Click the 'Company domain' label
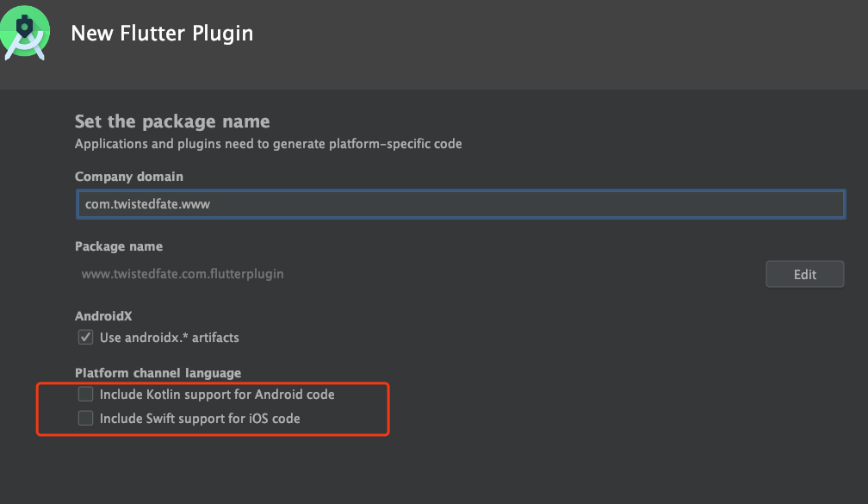 (129, 177)
